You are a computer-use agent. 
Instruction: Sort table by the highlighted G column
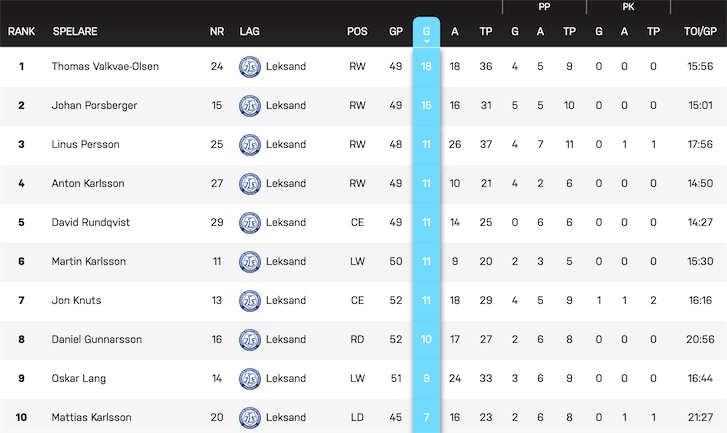[426, 32]
